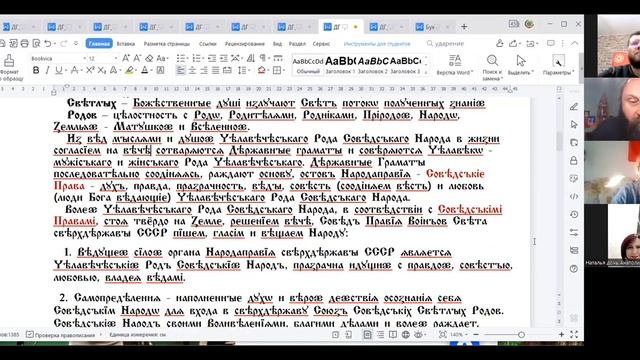
Task: Toggle italic formatting
Action: coord(47,70)
